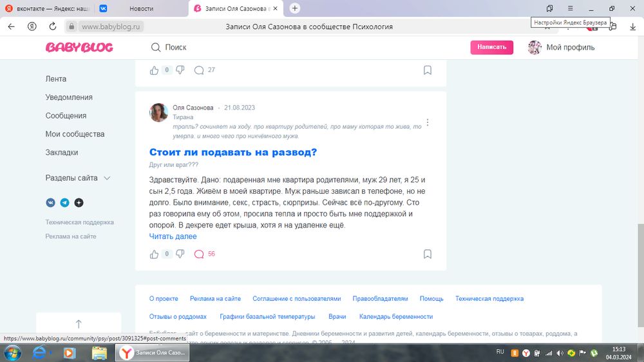Click the author name 'Оля Сазонова'
This screenshot has height=362, width=644.
tap(193, 108)
